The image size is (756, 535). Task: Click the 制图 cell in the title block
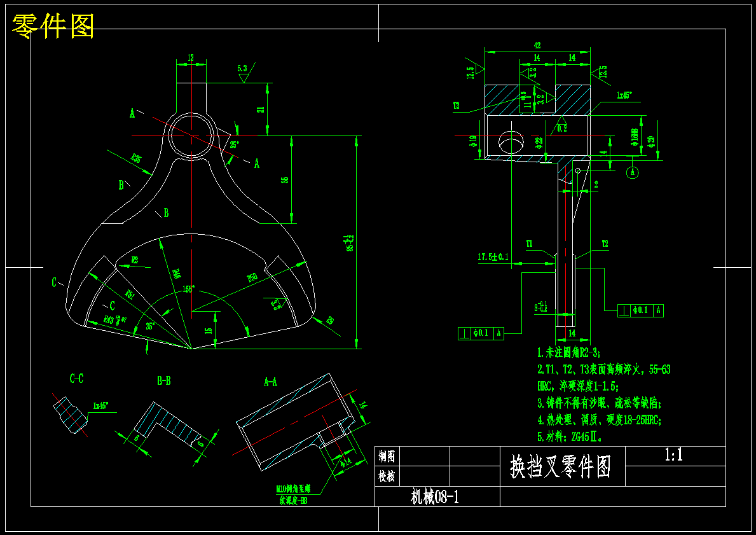click(x=387, y=455)
